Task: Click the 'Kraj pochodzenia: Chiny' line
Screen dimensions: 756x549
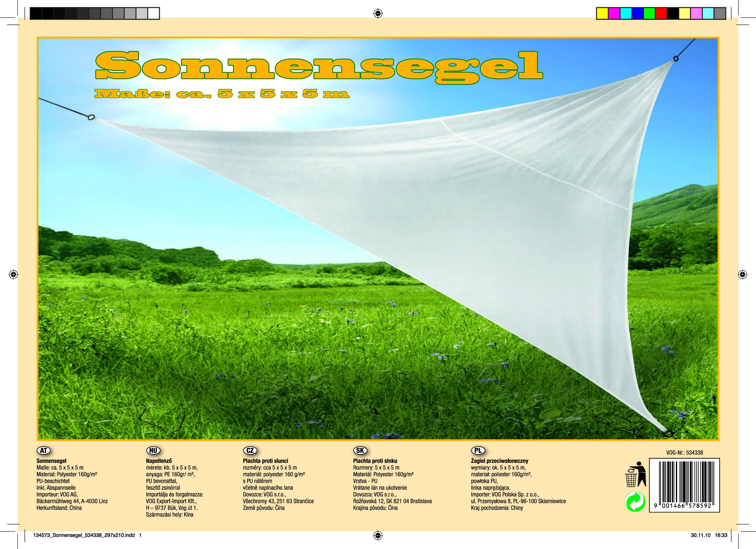Action: 497,508
